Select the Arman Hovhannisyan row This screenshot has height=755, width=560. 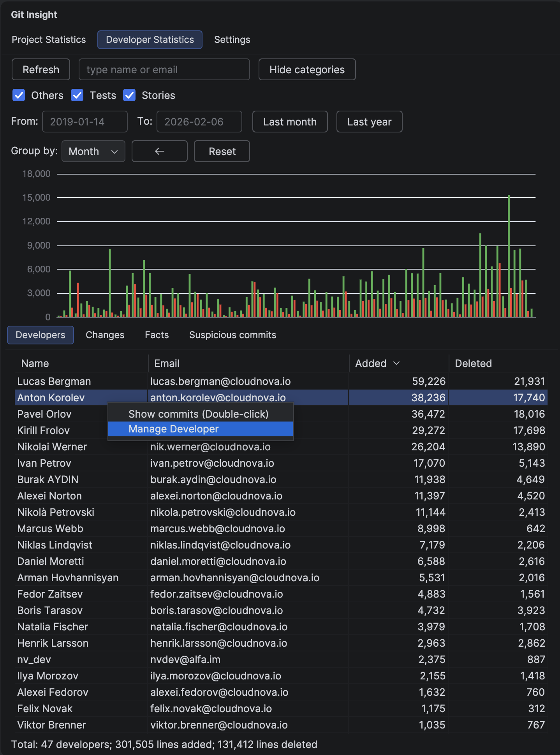(281, 577)
